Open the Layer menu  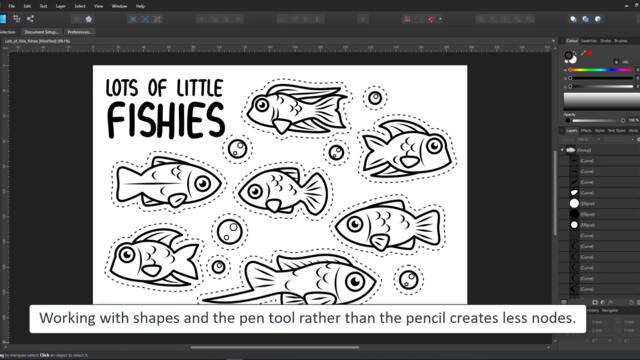tap(60, 6)
